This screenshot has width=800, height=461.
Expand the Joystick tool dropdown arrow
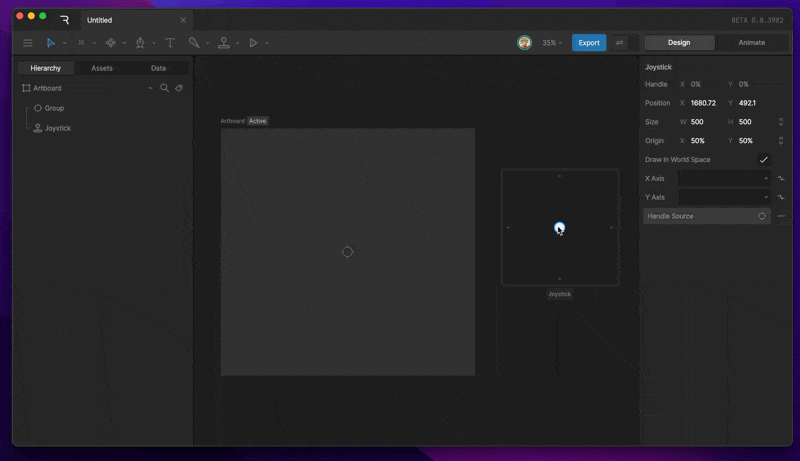click(x=237, y=43)
